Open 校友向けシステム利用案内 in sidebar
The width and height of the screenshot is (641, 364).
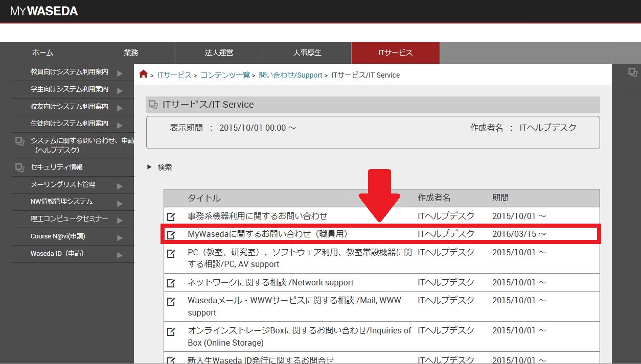tap(70, 106)
